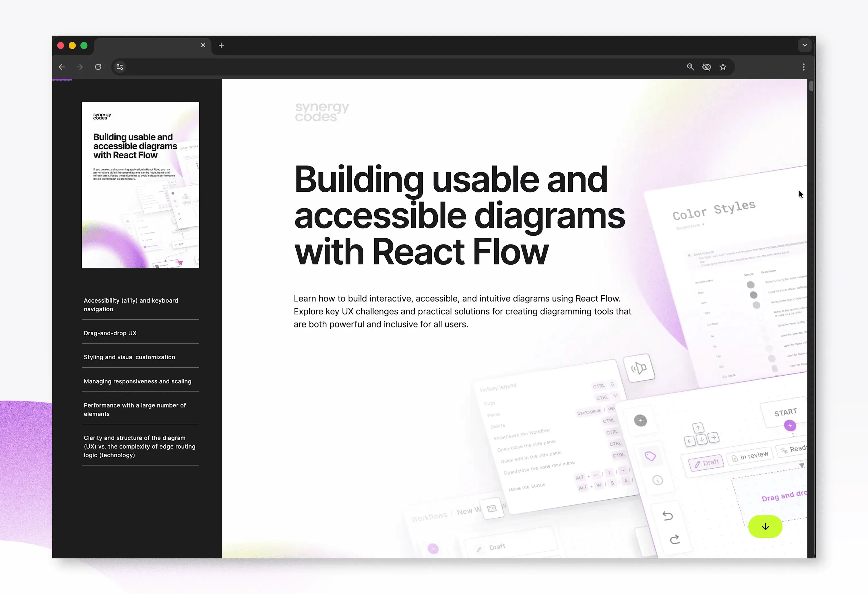Image resolution: width=868 pixels, height=594 pixels.
Task: Click the main heading 'Building usable and accessible diagrams'
Action: (459, 216)
